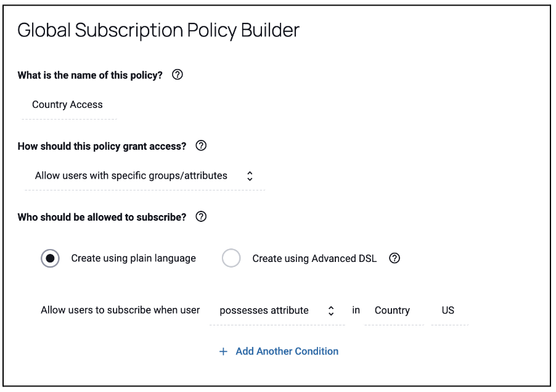Image resolution: width=556 pixels, height=392 pixels.
Task: Add Another Condition link
Action: click(287, 351)
